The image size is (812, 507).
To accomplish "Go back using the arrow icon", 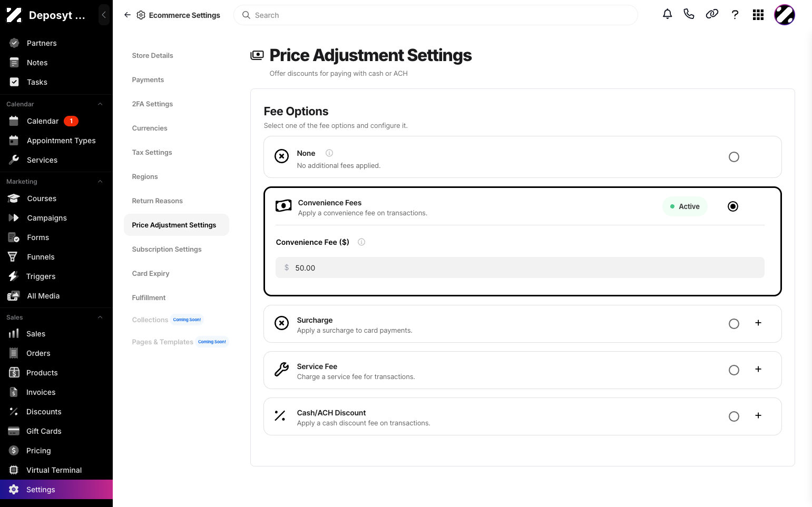I will click(128, 15).
